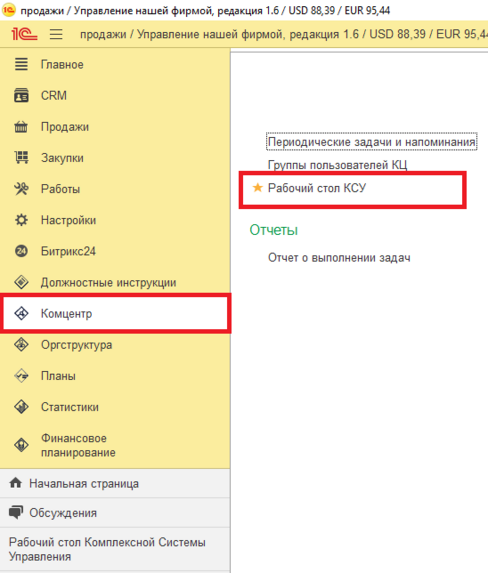Open the hamburger functions menu icon
This screenshot has height=573, width=488.
click(56, 34)
